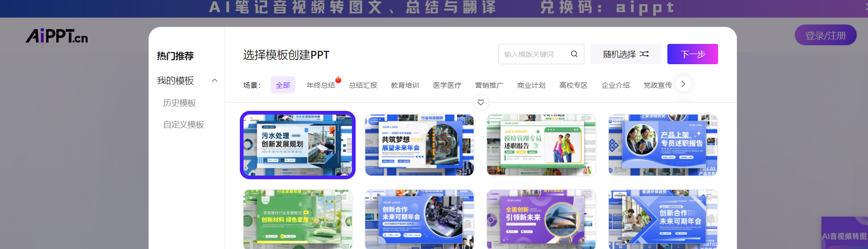Open 热门推荐 in the sidebar
Image resolution: width=868 pixels, height=249 pixels.
click(175, 56)
